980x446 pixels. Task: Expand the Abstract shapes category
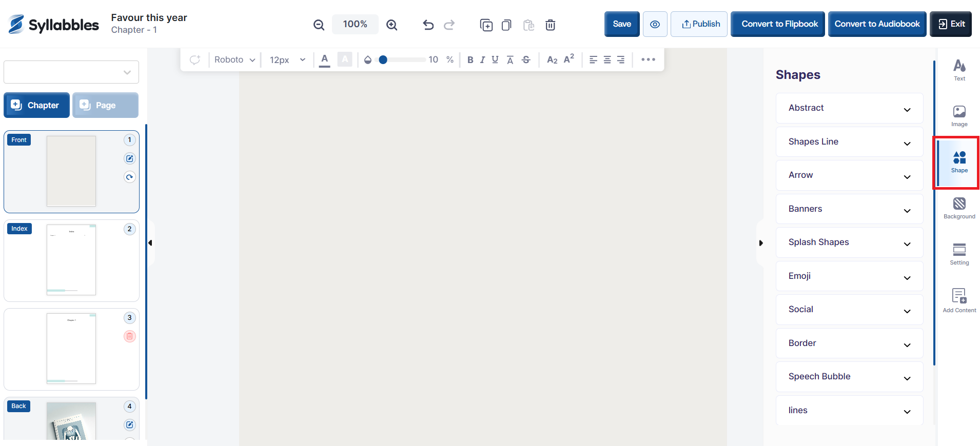pos(849,108)
